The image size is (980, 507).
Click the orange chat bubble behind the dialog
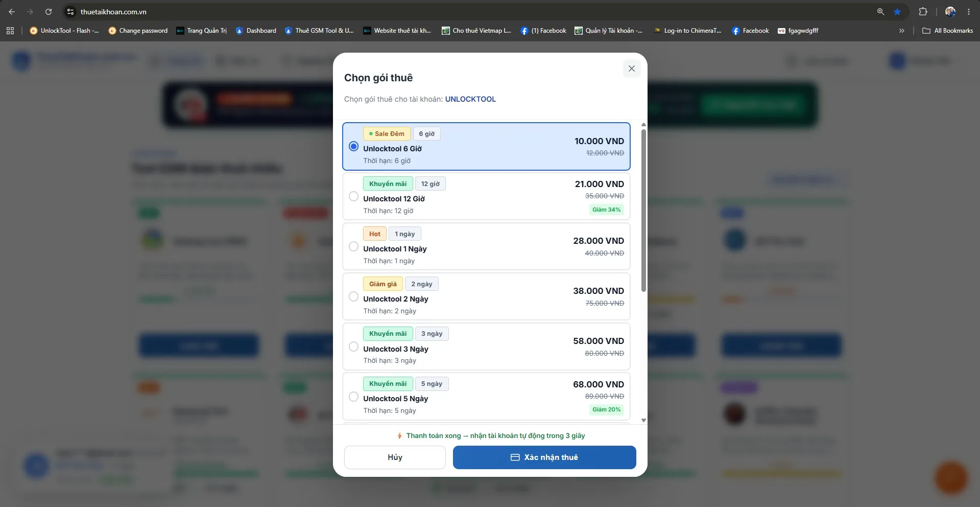click(951, 478)
